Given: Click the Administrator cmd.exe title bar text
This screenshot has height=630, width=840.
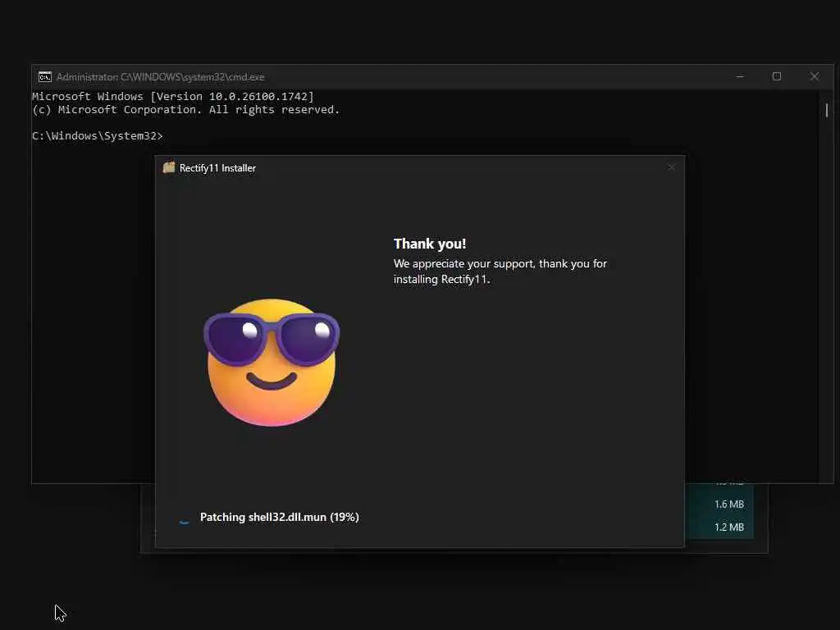Looking at the screenshot, I should coord(160,77).
